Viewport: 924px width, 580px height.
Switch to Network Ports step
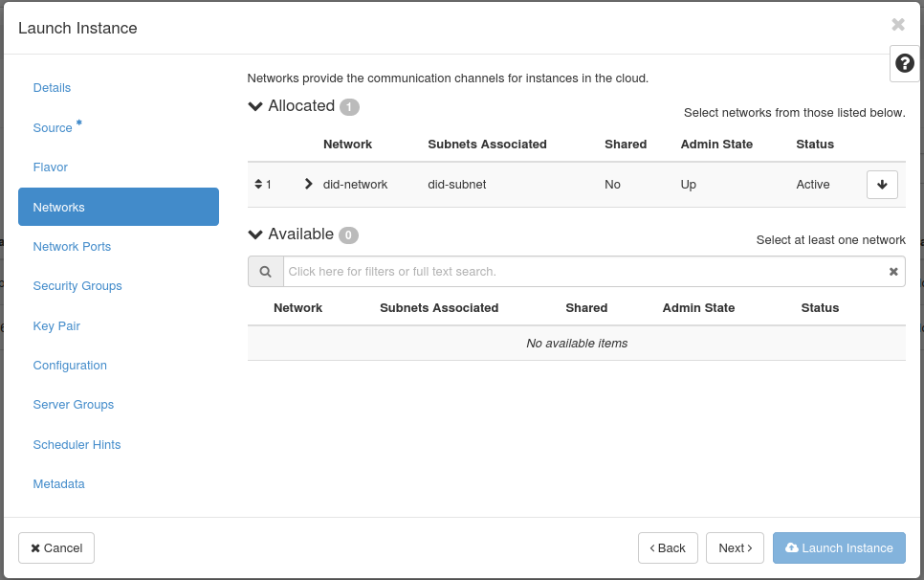tap(72, 247)
